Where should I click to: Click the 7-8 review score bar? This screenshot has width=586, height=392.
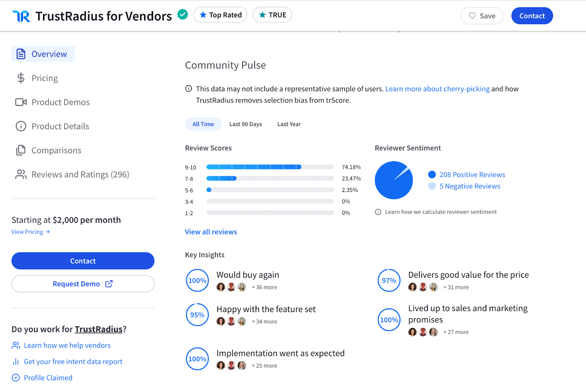(270, 178)
